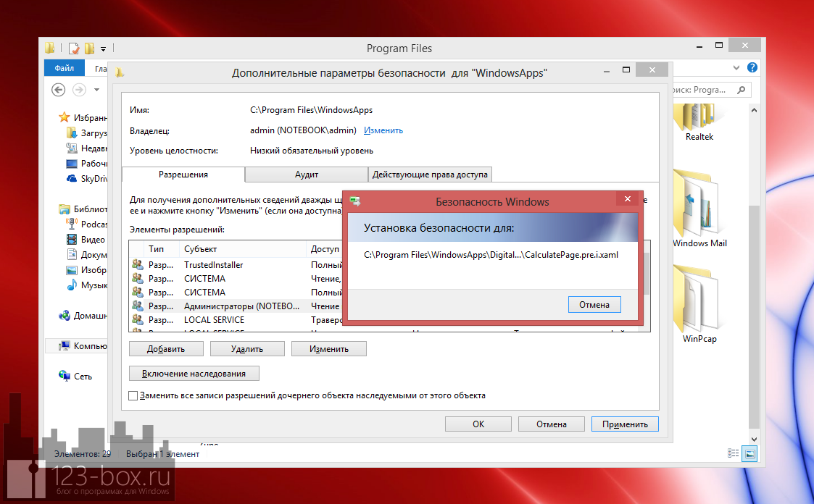Switch to the Аудит tab

click(x=306, y=175)
